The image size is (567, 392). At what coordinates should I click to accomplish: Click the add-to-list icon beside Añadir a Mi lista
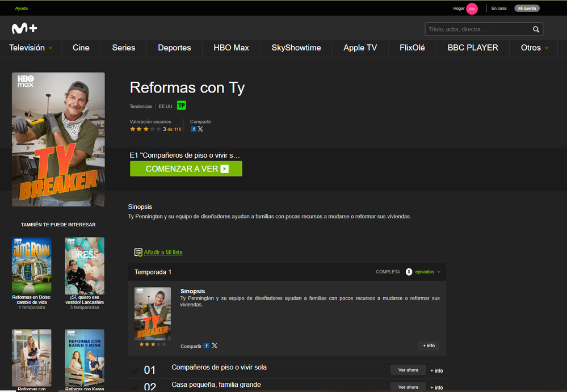pos(138,252)
